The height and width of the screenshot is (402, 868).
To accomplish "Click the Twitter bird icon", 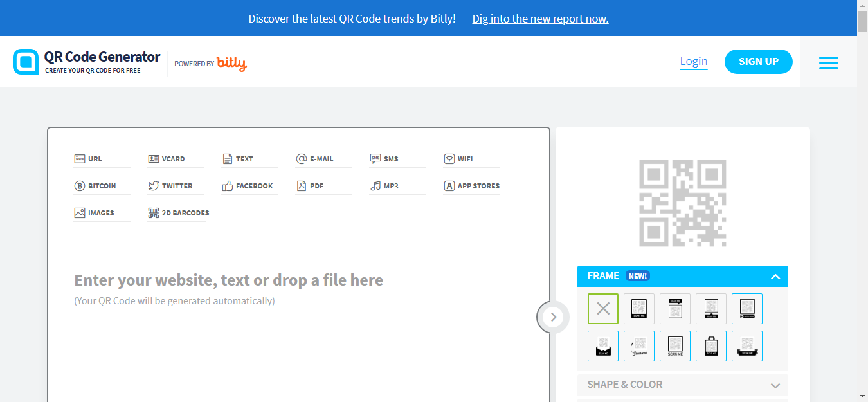I will [154, 186].
